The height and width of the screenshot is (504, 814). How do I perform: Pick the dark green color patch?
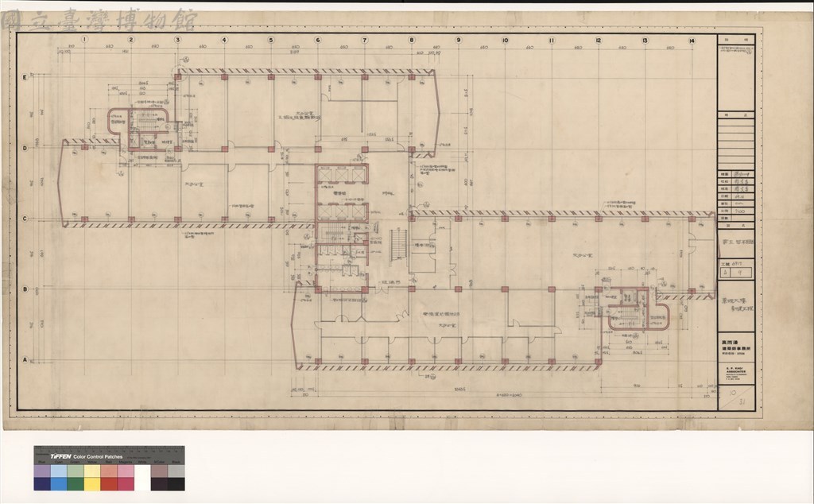click(x=76, y=484)
